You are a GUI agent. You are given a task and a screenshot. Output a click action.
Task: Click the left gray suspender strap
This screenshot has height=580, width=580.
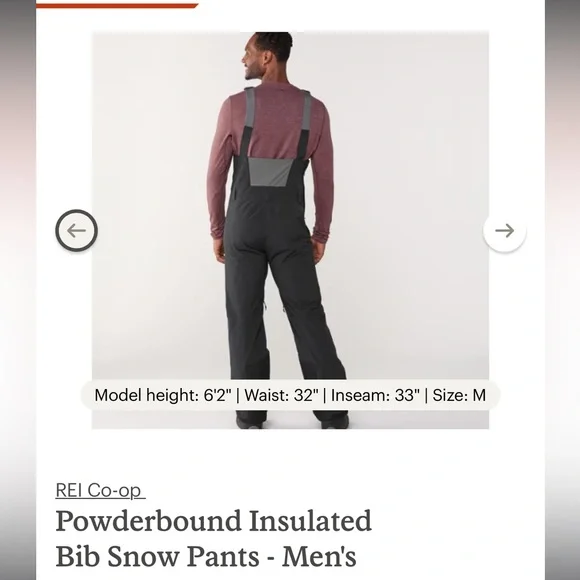tap(250, 108)
